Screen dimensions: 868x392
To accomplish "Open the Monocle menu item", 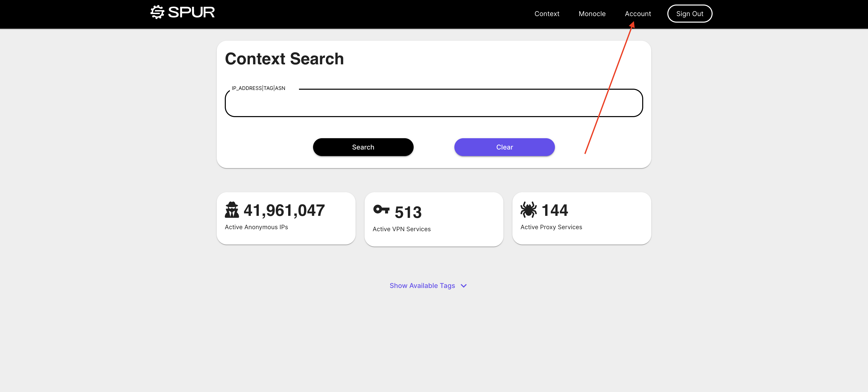I will point(592,14).
